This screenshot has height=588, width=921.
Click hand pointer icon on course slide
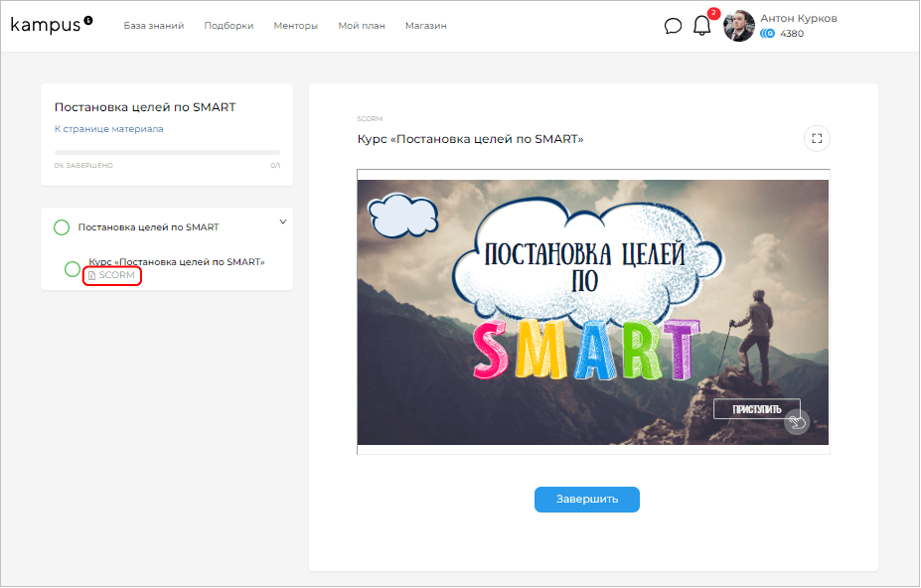[797, 422]
